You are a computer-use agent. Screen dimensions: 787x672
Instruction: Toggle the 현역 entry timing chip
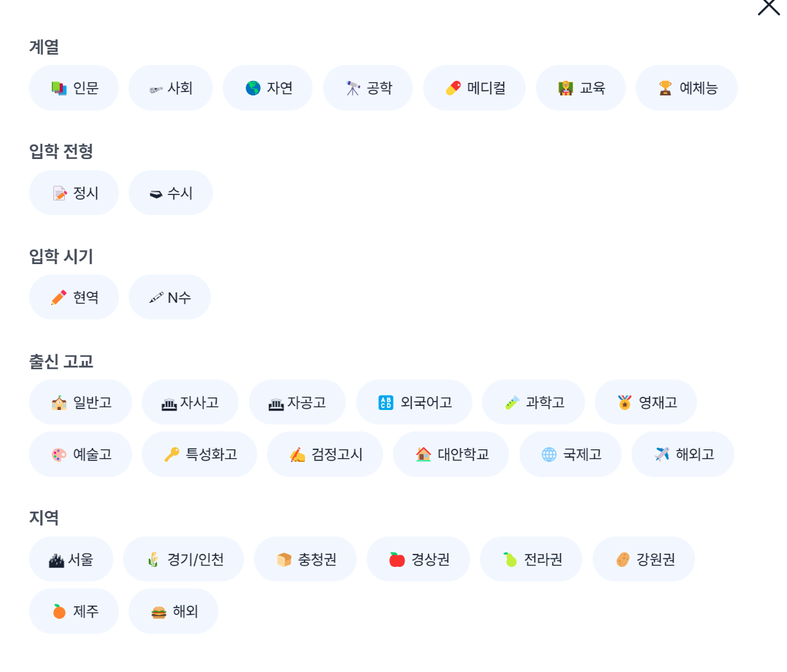(74, 297)
